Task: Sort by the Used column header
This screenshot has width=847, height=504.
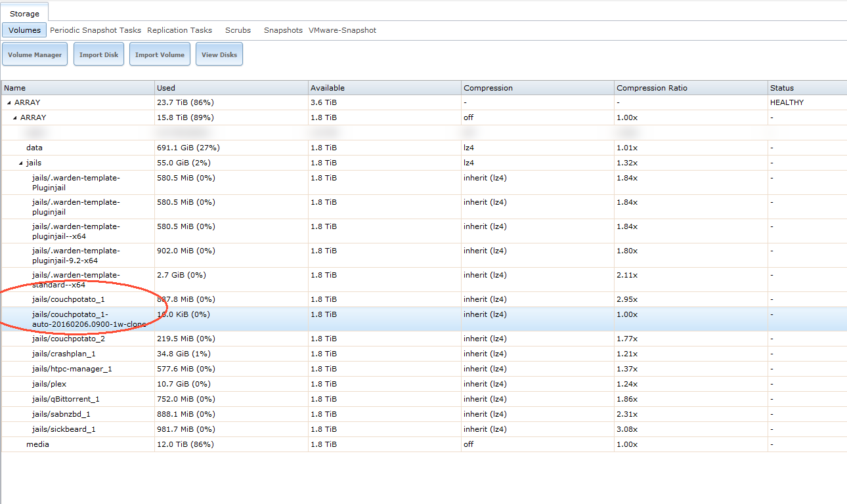Action: click(x=166, y=88)
